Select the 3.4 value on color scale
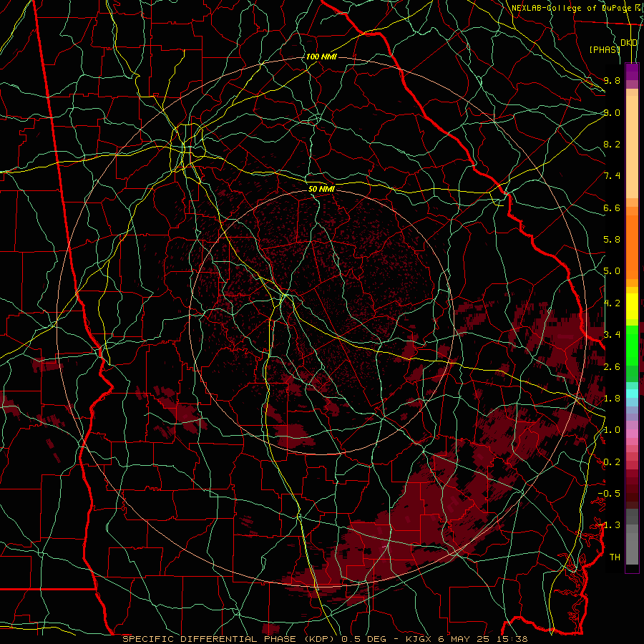 (x=612, y=334)
